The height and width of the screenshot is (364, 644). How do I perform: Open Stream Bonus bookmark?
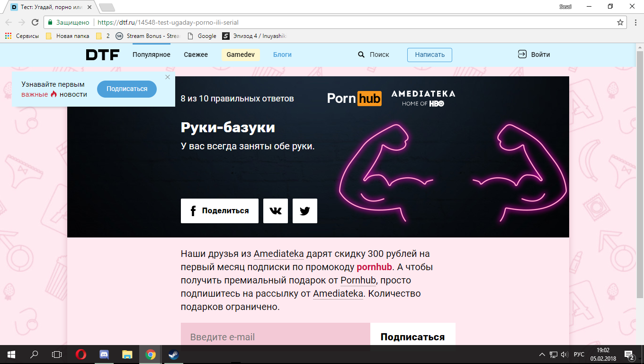point(148,36)
